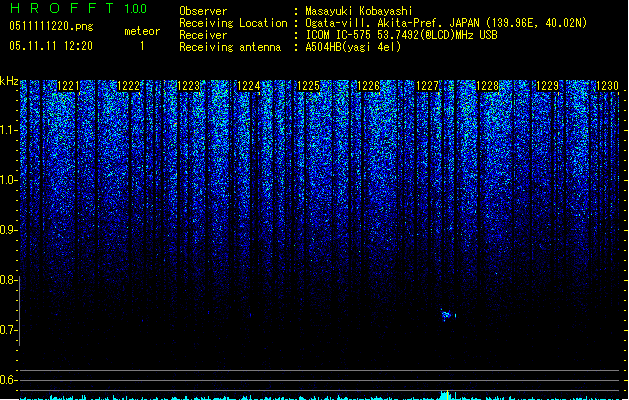This screenshot has width=629, height=400.
Task: Click the meteor echo spot in spectrogram
Action: [x=447, y=315]
